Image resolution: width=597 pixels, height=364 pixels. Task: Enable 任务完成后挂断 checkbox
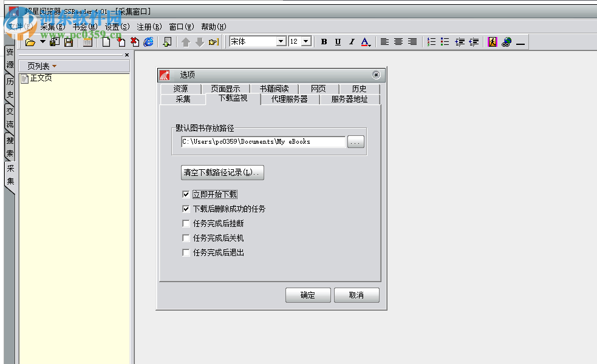186,223
